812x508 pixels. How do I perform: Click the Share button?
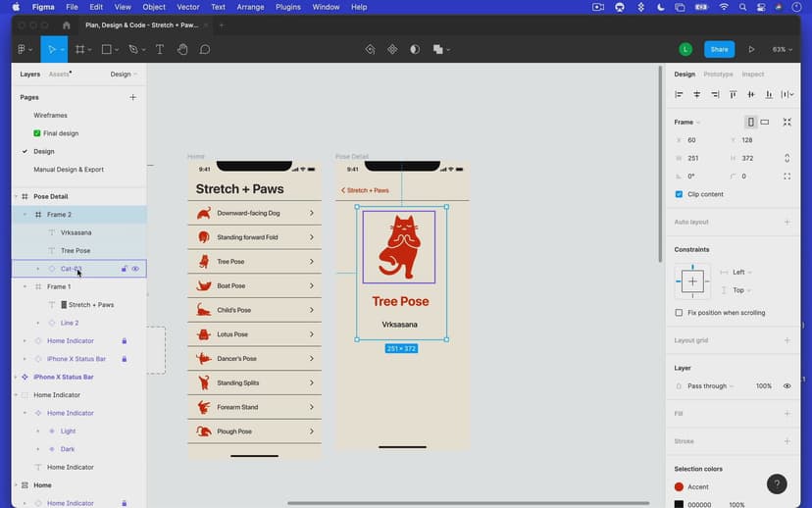[x=719, y=49]
